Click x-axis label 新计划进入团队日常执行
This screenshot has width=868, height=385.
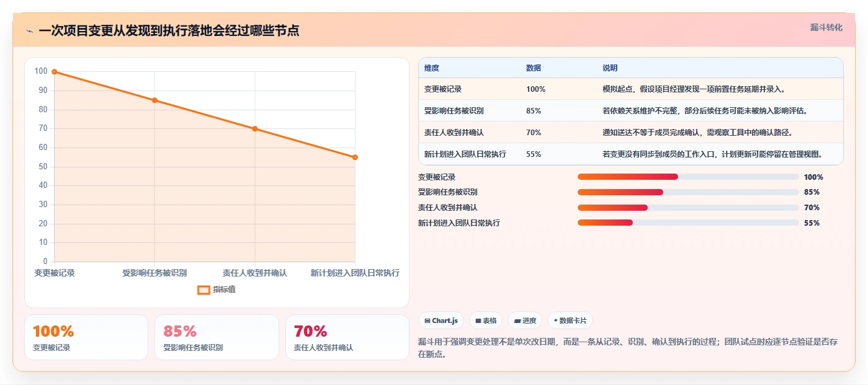(355, 273)
